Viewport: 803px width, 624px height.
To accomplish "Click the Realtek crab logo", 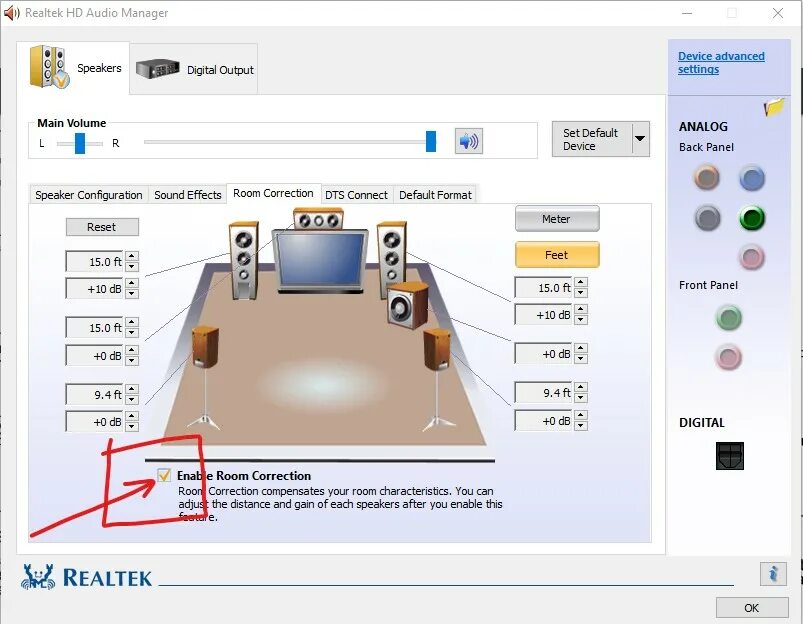I will [x=37, y=577].
